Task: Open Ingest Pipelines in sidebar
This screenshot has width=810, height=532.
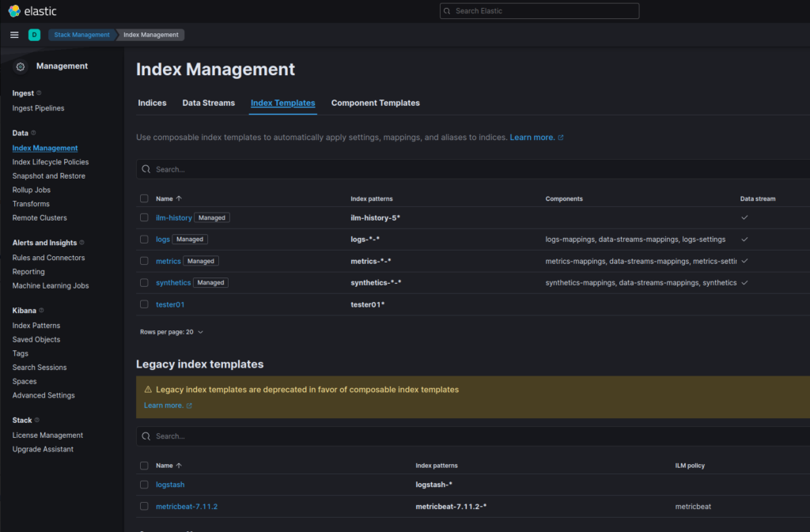Action: click(38, 108)
